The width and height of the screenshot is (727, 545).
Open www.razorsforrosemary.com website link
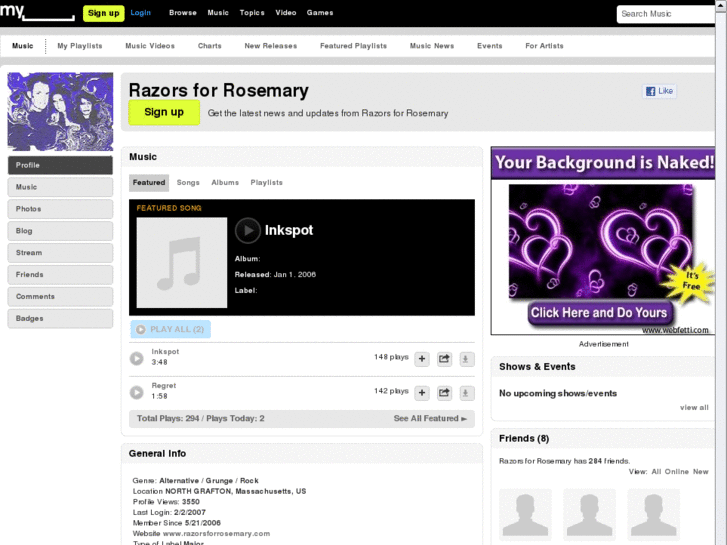pos(216,533)
